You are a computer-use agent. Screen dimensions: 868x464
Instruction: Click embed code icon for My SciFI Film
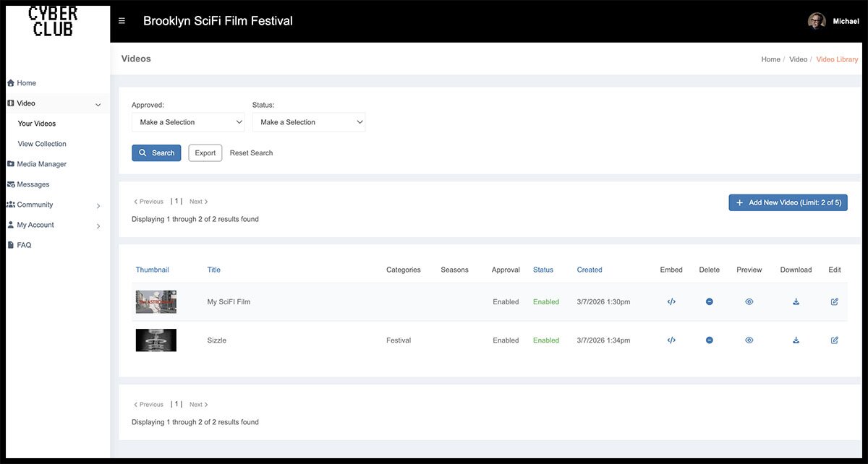point(671,302)
